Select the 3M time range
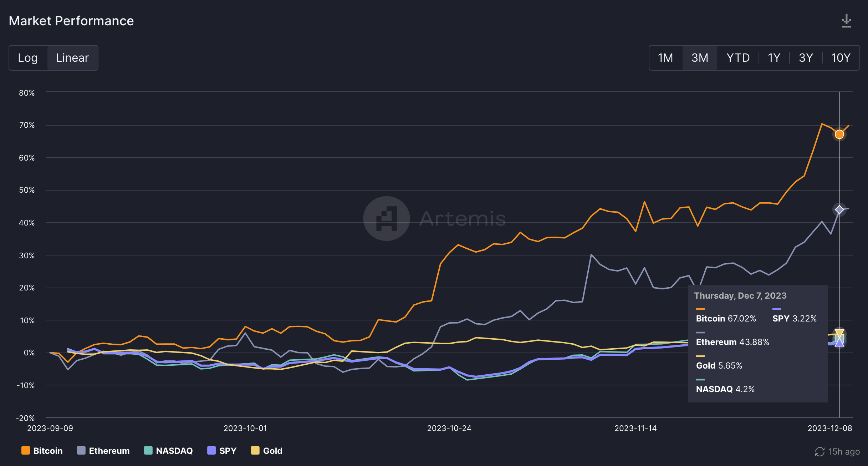The height and width of the screenshot is (466, 868). pyautogui.click(x=700, y=58)
